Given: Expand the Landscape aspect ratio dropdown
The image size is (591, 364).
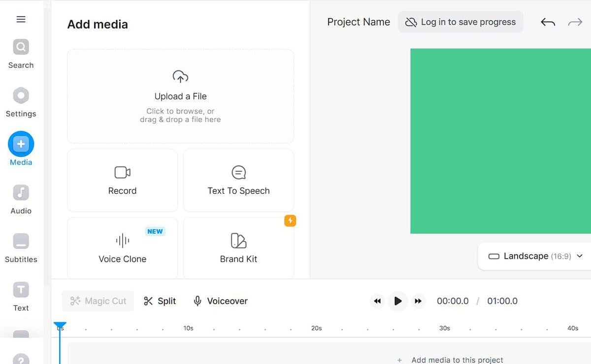Looking at the screenshot, I should (535, 256).
